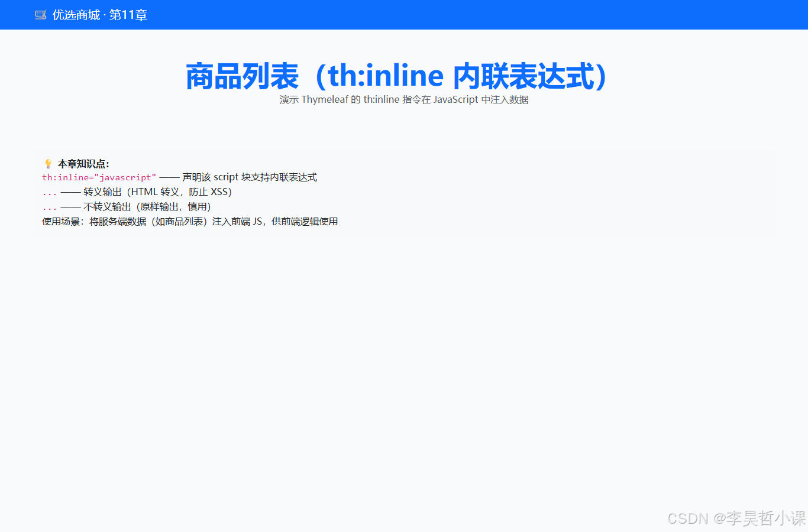This screenshot has height=532, width=808.
Task: Click the 使用场景 description line
Action: tap(190, 222)
